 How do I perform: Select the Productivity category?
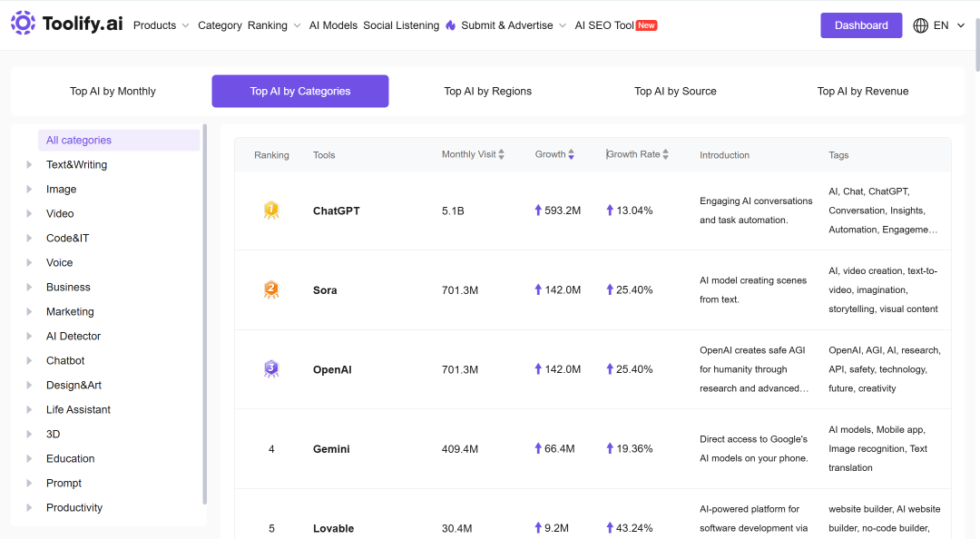[74, 508]
